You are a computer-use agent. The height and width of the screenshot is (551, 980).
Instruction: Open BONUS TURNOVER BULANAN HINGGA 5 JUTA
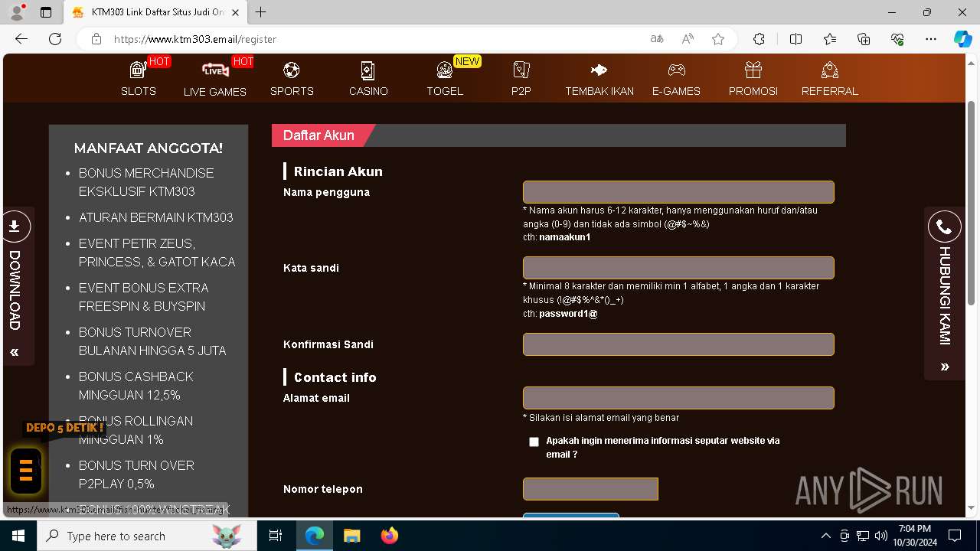click(152, 341)
